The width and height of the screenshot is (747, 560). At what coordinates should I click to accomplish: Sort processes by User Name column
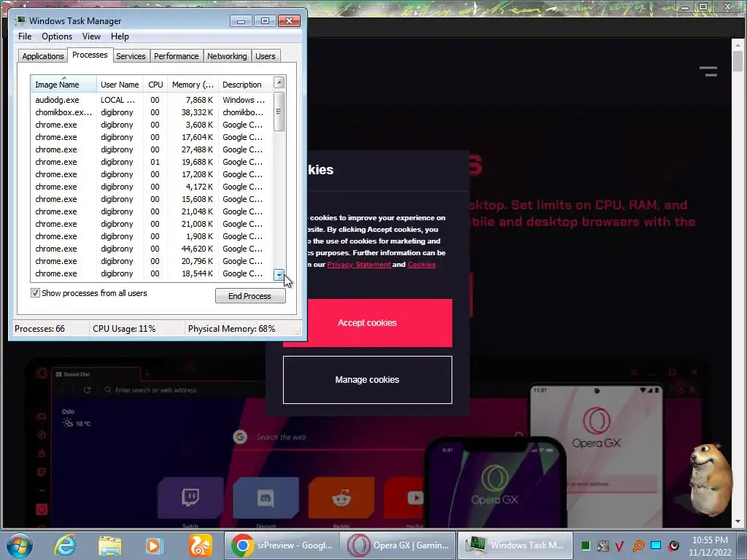(120, 85)
